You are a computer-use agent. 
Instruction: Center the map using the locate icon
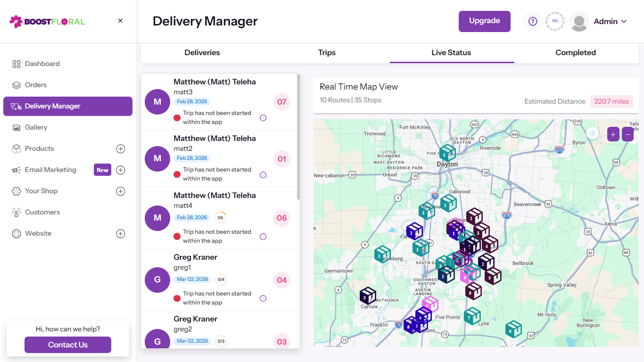[593, 133]
